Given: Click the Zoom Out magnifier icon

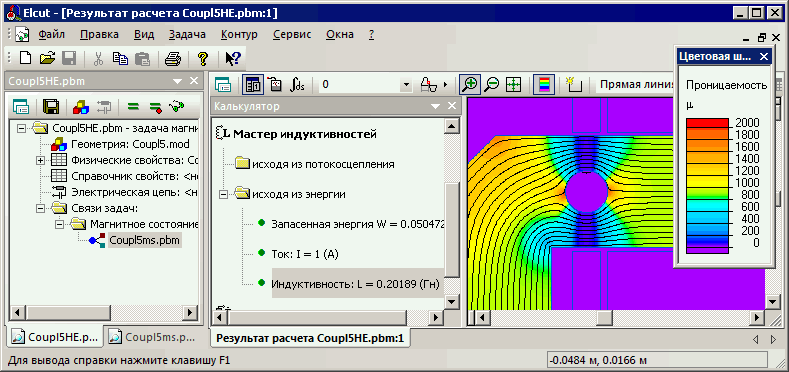Looking at the screenshot, I should (x=492, y=85).
